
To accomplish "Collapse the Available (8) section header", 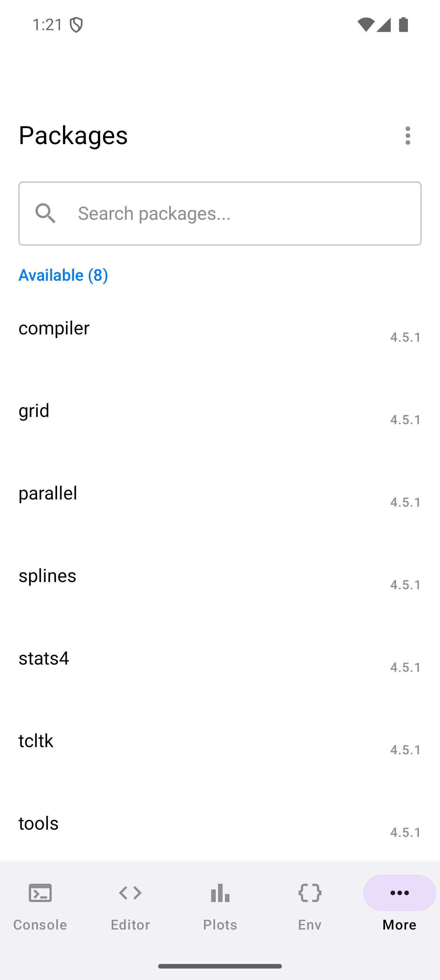I will tap(63, 275).
